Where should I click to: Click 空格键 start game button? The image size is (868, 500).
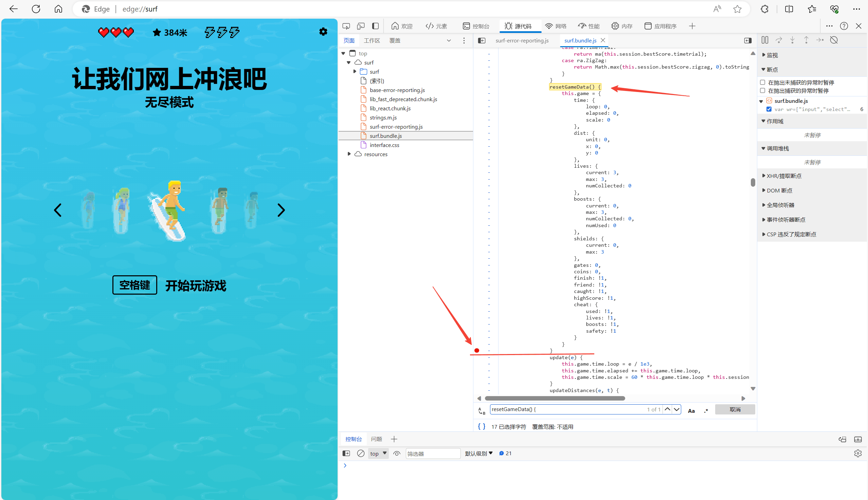tap(134, 285)
